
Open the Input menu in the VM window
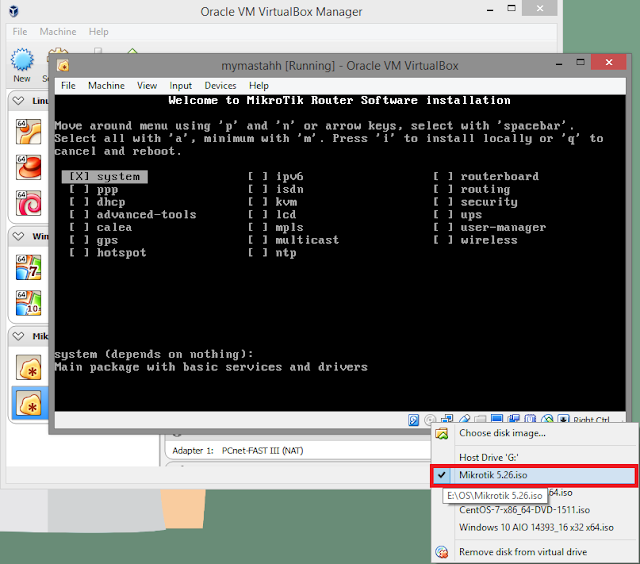180,86
